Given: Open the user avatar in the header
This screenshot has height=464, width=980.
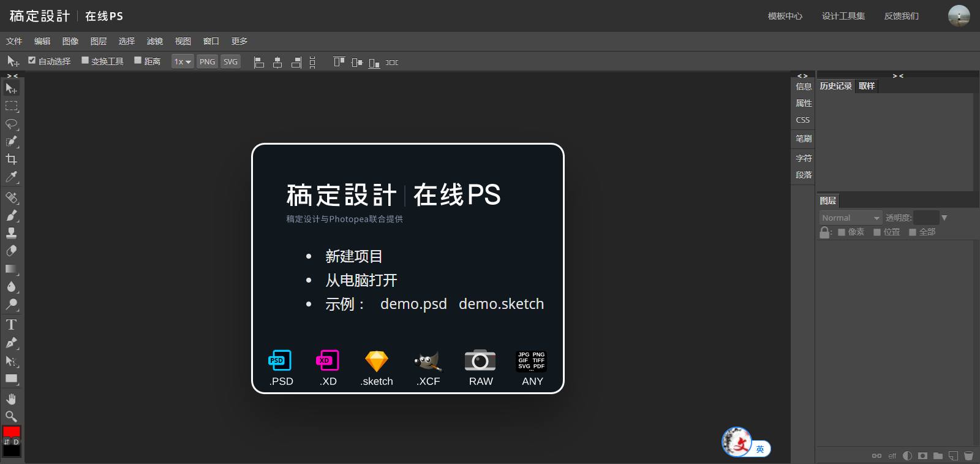Looking at the screenshot, I should [959, 16].
